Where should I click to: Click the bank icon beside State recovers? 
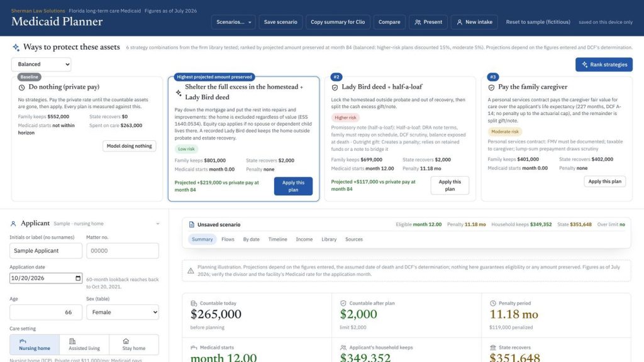coord(493,348)
